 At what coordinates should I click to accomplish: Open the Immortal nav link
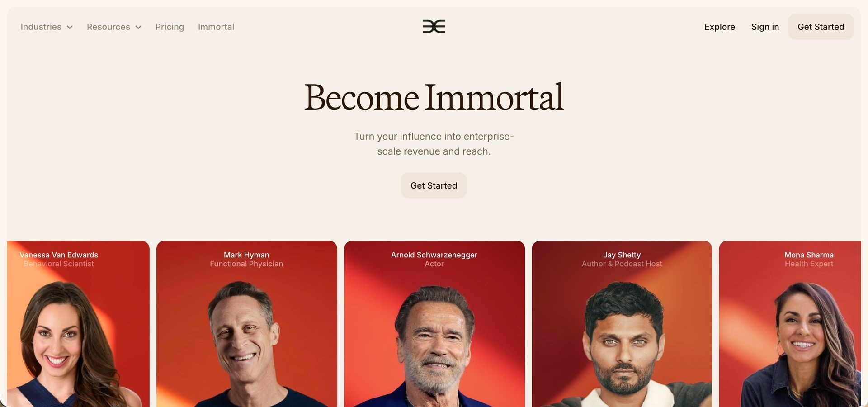(216, 27)
